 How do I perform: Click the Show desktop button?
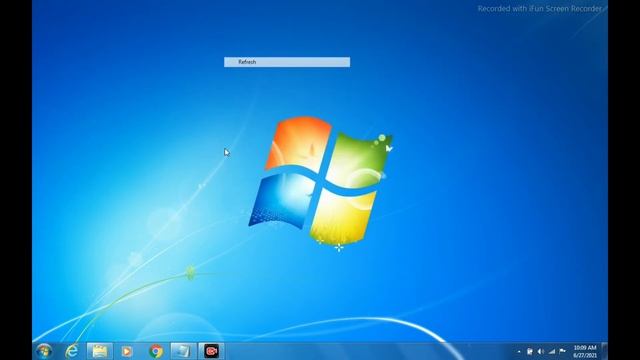click(x=604, y=351)
